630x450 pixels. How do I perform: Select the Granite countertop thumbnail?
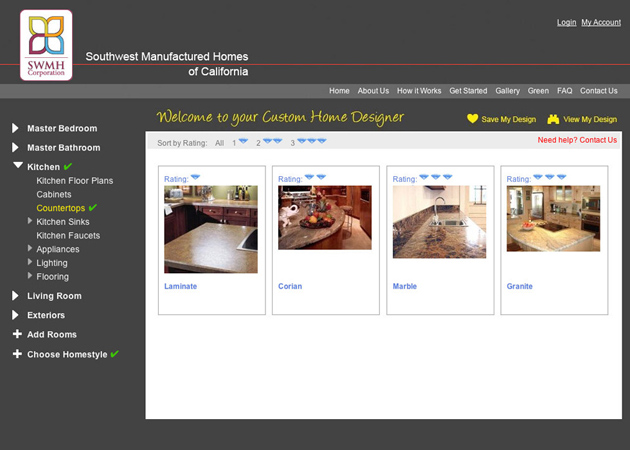554,218
